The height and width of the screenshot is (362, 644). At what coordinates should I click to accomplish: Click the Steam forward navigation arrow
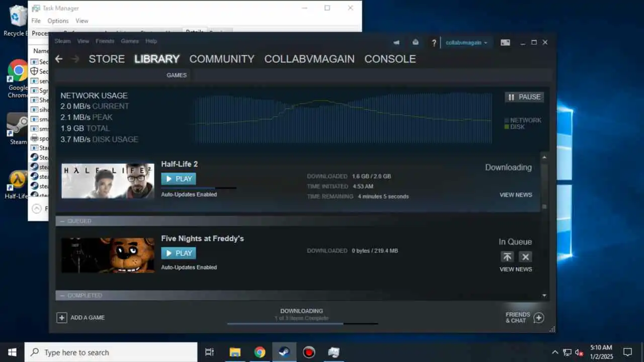(75, 59)
